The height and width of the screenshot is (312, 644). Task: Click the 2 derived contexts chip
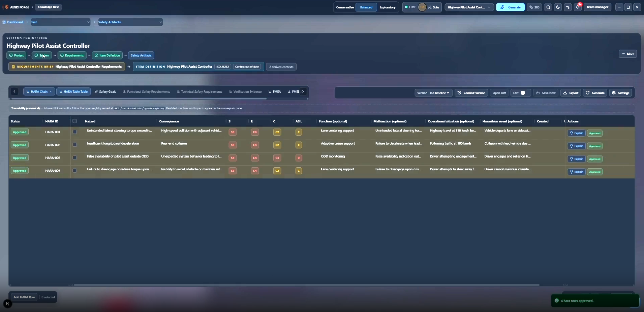(281, 67)
